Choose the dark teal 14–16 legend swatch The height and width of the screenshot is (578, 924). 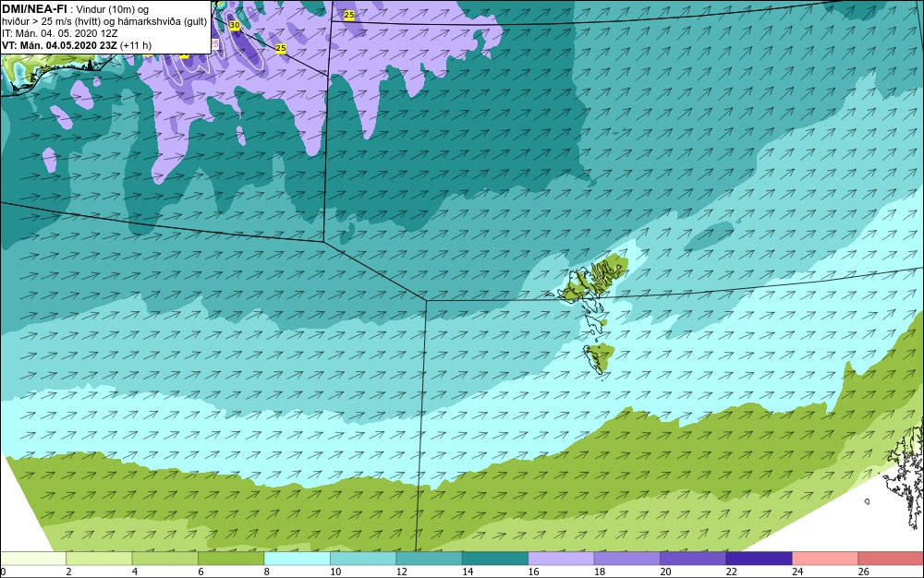click(495, 559)
